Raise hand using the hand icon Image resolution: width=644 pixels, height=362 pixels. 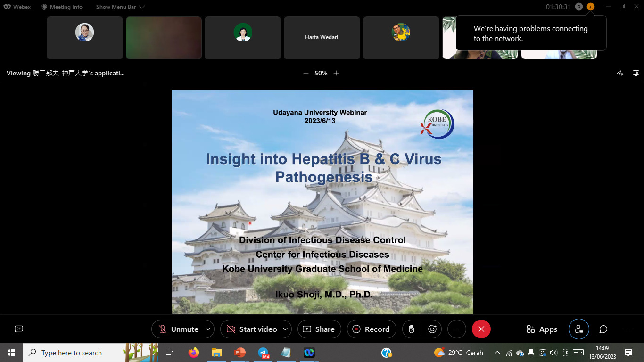[412, 329]
